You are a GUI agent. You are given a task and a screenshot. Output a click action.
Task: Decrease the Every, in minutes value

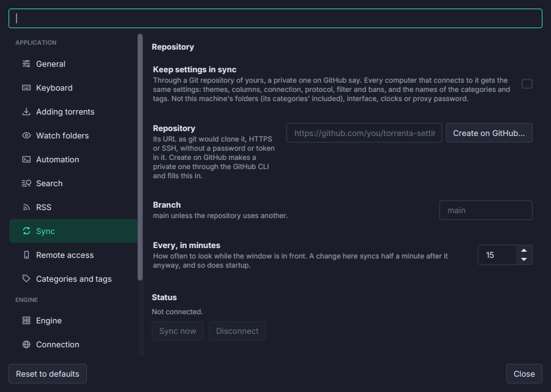coord(524,260)
